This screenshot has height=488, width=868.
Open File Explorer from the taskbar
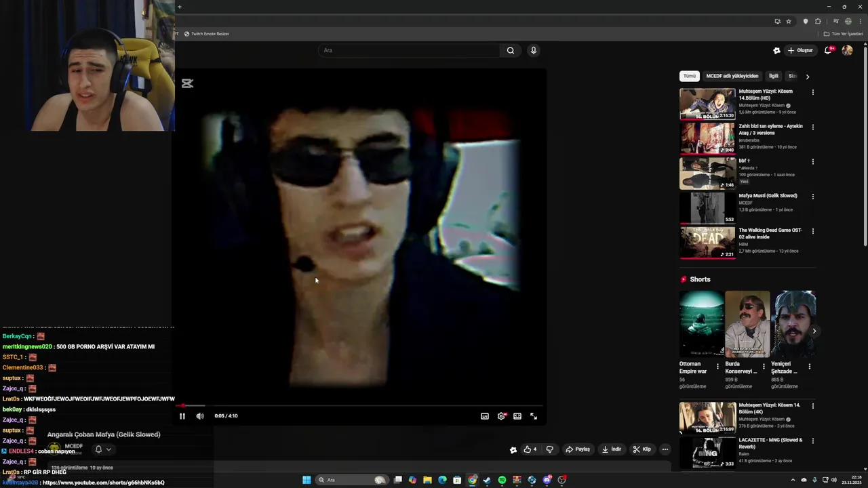point(427,480)
